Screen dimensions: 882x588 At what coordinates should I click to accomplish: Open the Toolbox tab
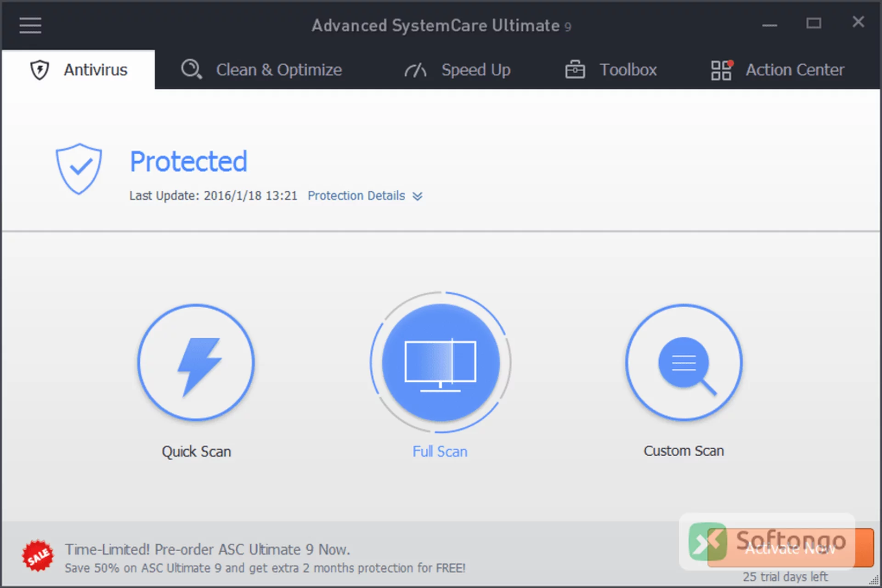coord(611,70)
